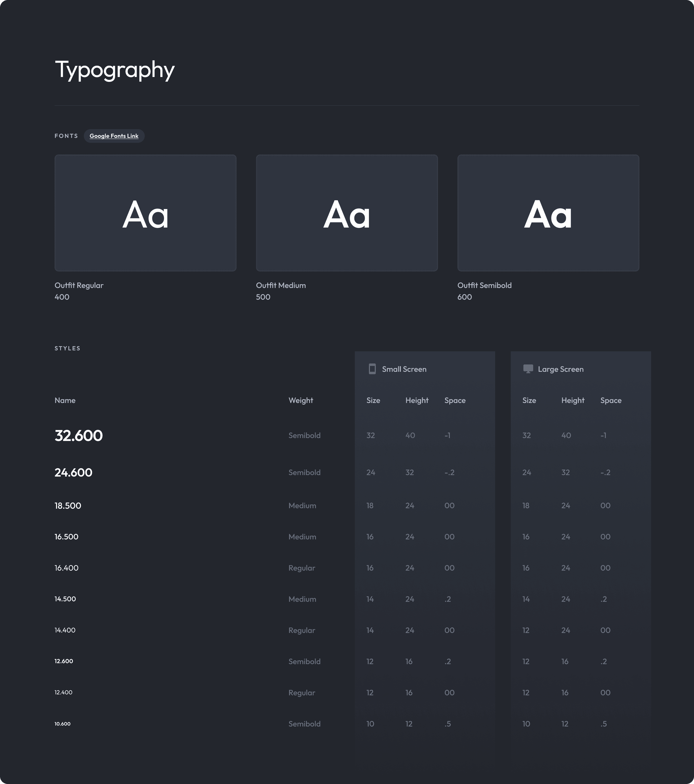The width and height of the screenshot is (694, 784).
Task: Click the 12.400 style name
Action: click(x=63, y=692)
